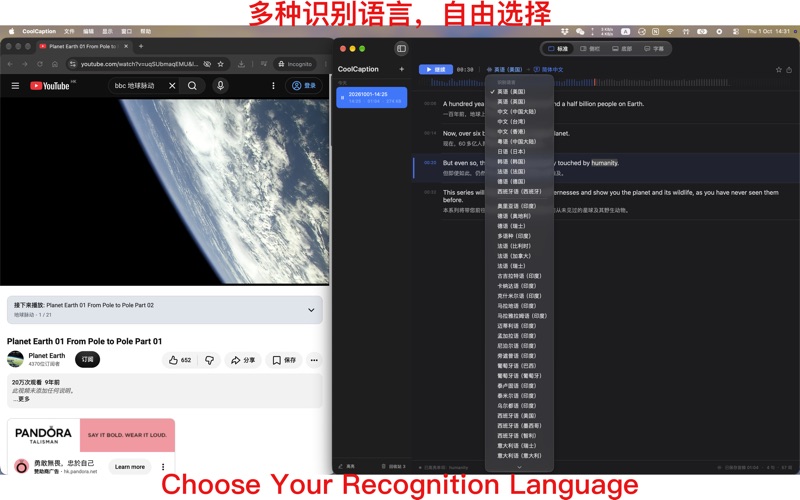Choose 中文 (中国大陆) from language list

[x=517, y=112]
